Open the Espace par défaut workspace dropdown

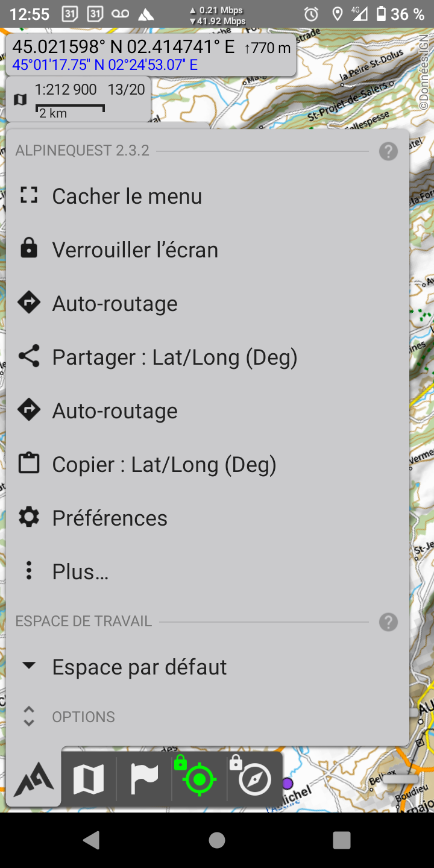tap(139, 667)
